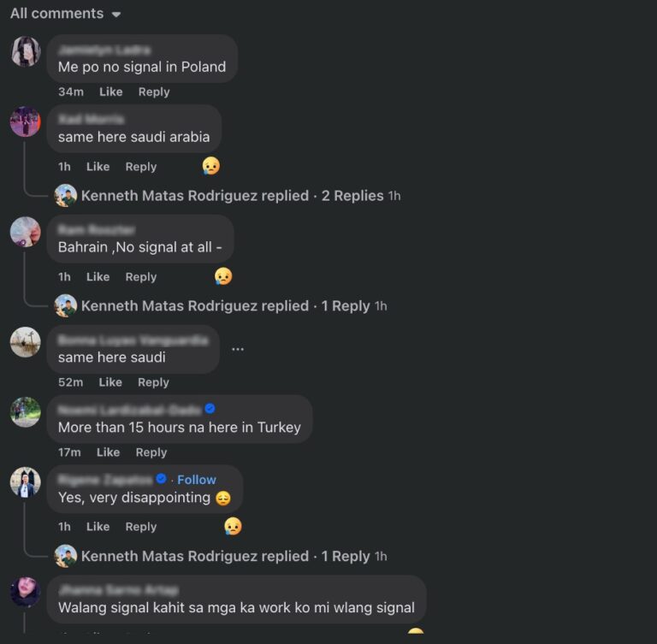The image size is (657, 644).
Task: Expand 1 Reply under Bahrain comment
Action: pos(346,305)
